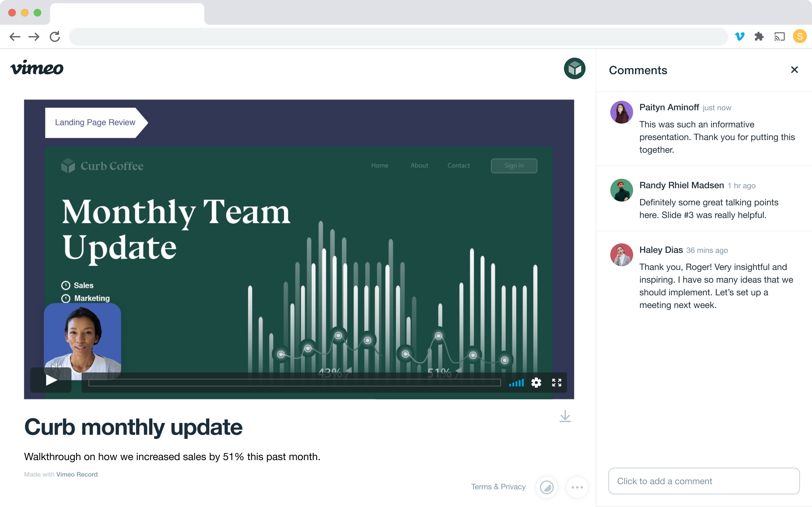This screenshot has width=812, height=507.
Task: Click the Cast screen icon in toolbar
Action: coord(779,36)
